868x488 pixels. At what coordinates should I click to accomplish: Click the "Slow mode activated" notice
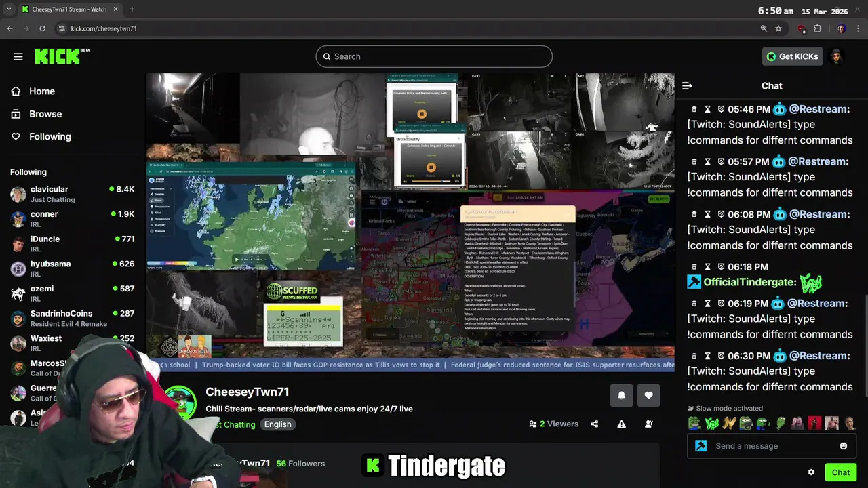click(x=725, y=409)
